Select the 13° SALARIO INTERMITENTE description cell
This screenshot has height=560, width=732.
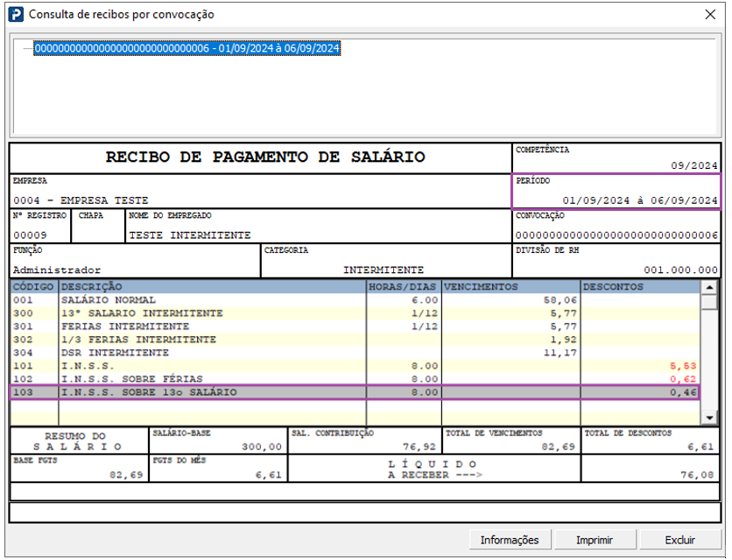pos(142,313)
